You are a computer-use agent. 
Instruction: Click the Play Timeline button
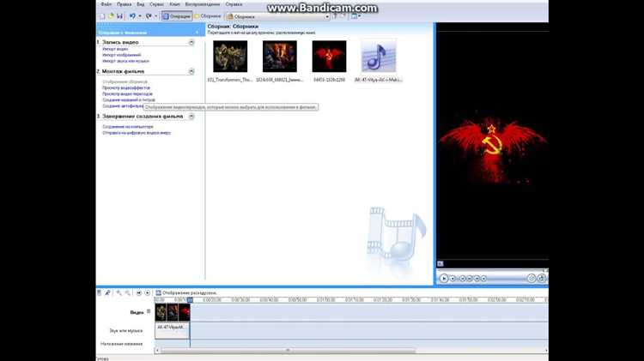[x=148, y=293]
